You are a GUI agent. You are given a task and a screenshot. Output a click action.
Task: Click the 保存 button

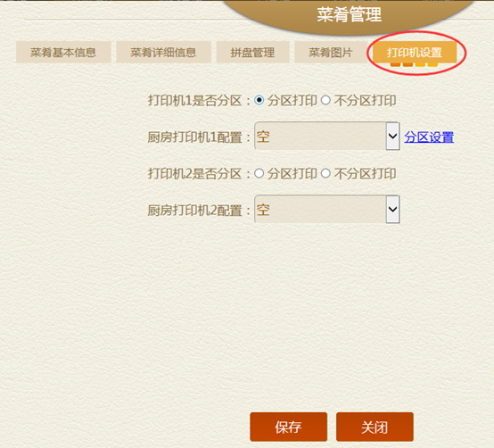pos(288,427)
